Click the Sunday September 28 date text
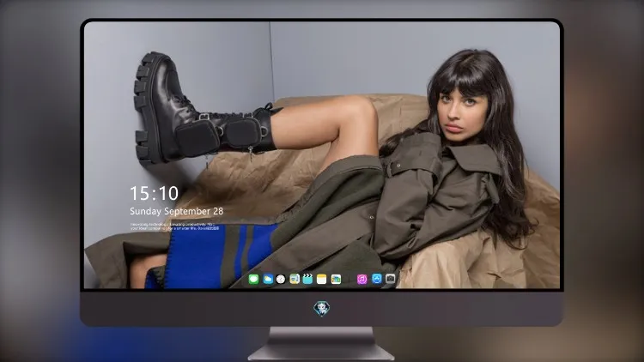 coord(177,211)
